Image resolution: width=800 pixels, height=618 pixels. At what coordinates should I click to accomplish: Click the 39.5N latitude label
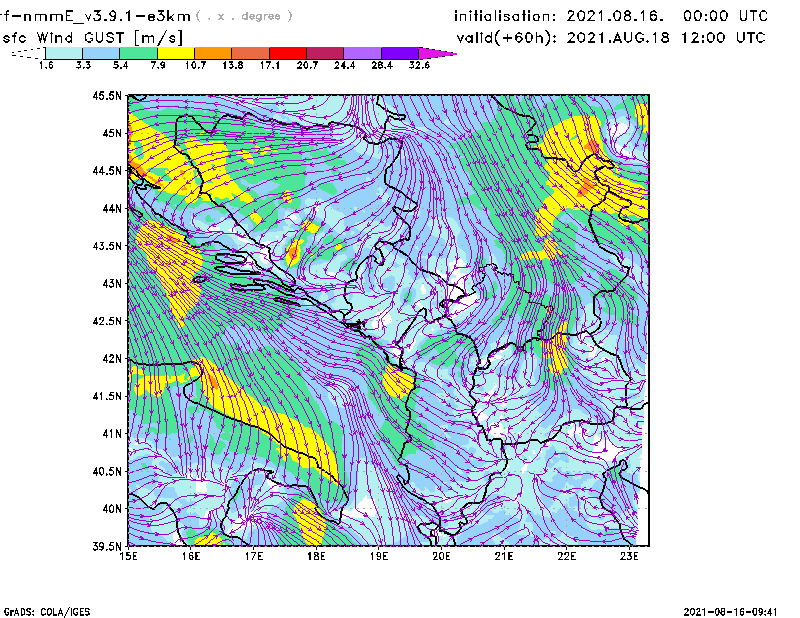pyautogui.click(x=107, y=547)
